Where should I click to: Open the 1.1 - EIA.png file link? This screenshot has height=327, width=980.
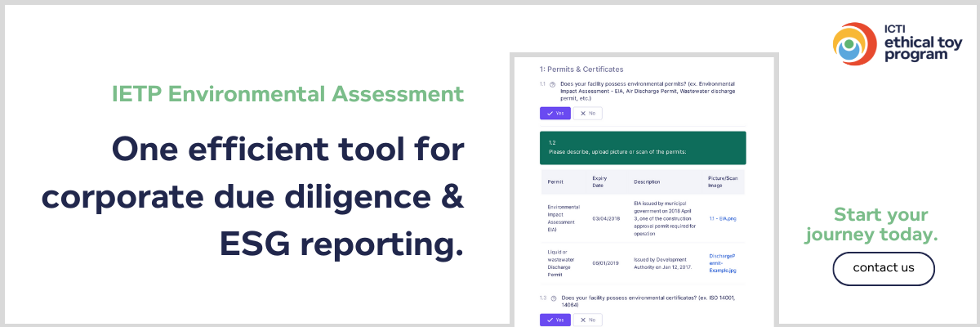[x=723, y=219]
